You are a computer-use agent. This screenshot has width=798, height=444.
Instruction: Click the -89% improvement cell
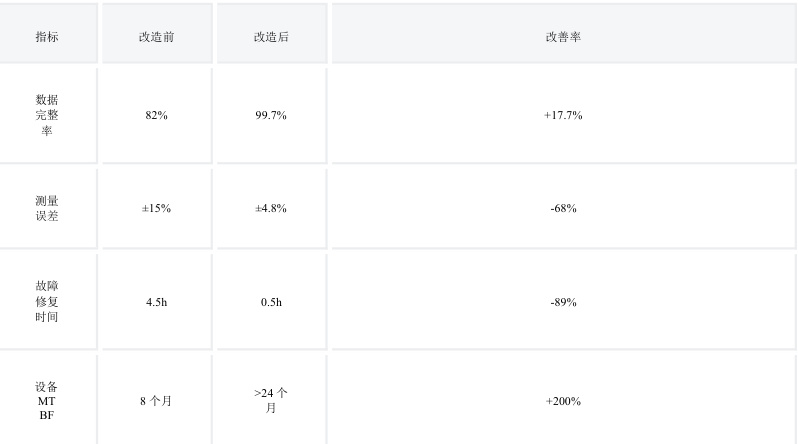(x=563, y=301)
